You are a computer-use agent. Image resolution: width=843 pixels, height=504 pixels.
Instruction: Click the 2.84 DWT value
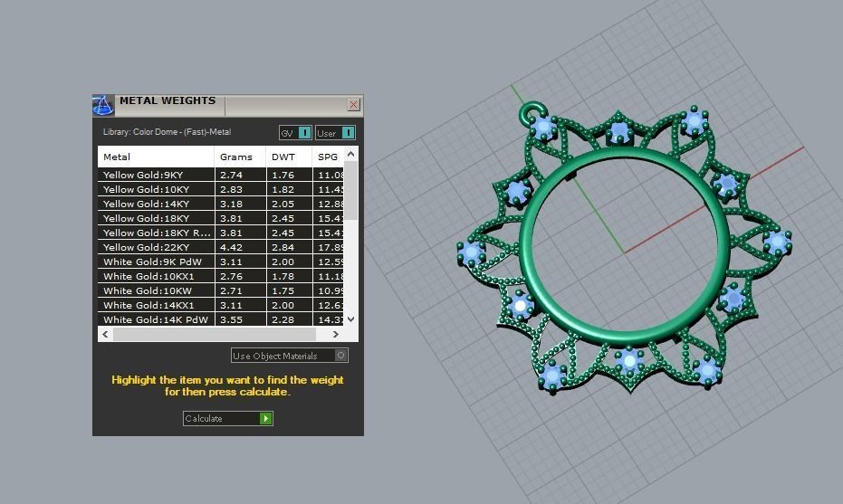click(283, 248)
